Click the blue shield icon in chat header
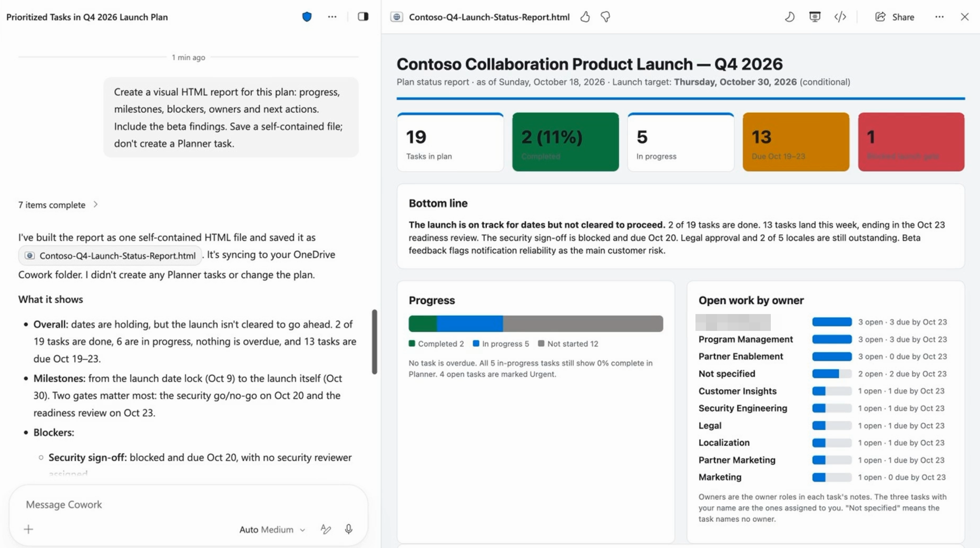This screenshot has width=980, height=548. point(307,17)
